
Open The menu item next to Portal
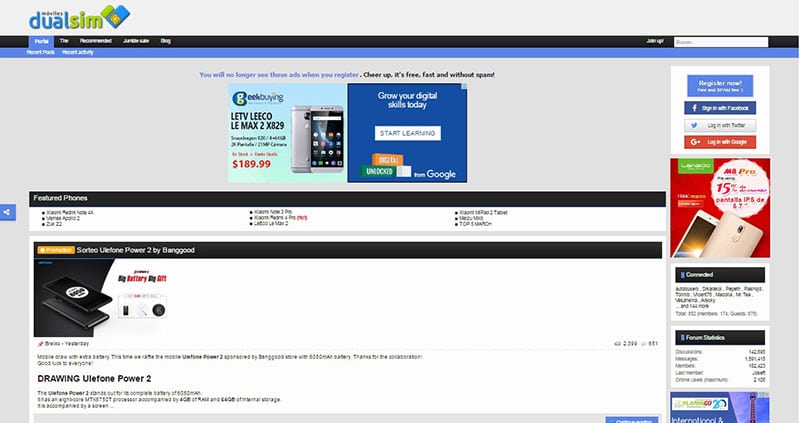coord(64,41)
